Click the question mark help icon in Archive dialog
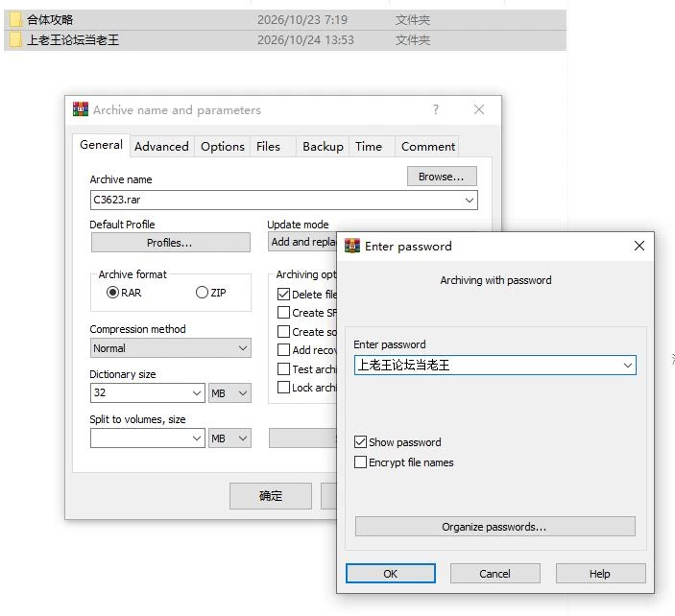The width and height of the screenshot is (675, 616). tap(436, 109)
